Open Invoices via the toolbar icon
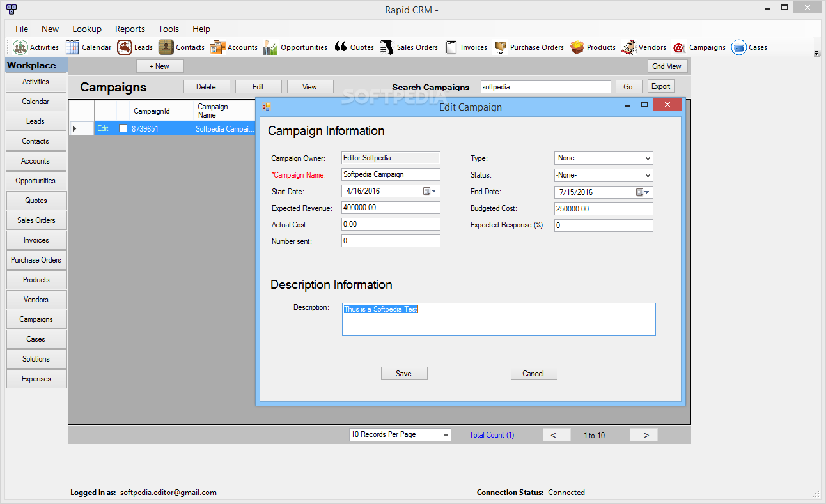This screenshot has height=504, width=826. coord(451,47)
